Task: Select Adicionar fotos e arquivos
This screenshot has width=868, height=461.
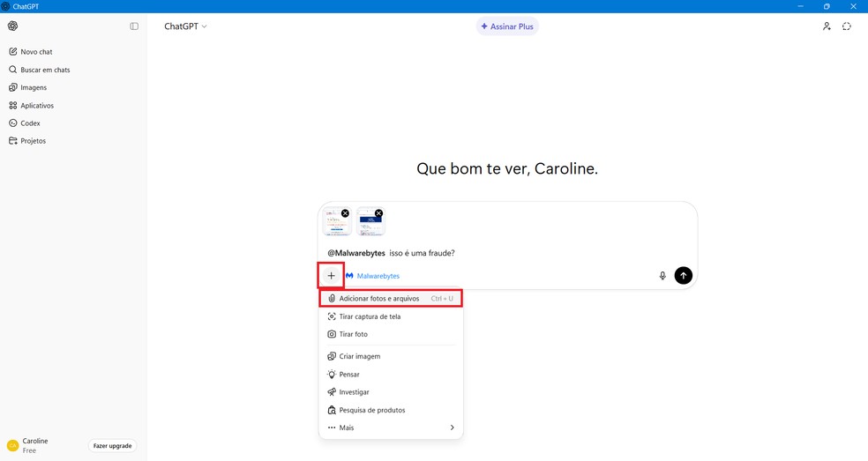Action: [391, 298]
